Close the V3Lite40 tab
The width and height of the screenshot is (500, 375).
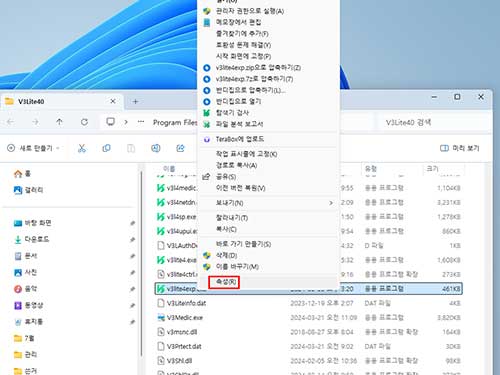[x=113, y=101]
